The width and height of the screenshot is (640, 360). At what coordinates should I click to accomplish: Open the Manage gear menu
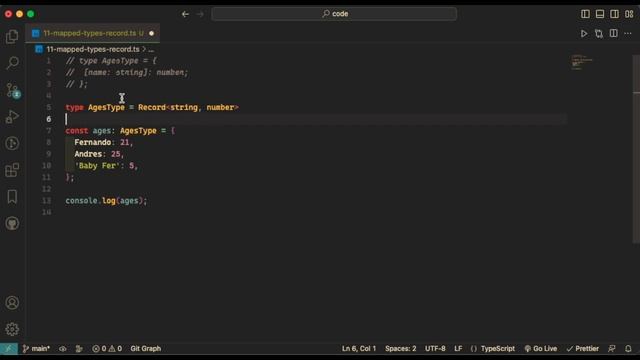12,329
